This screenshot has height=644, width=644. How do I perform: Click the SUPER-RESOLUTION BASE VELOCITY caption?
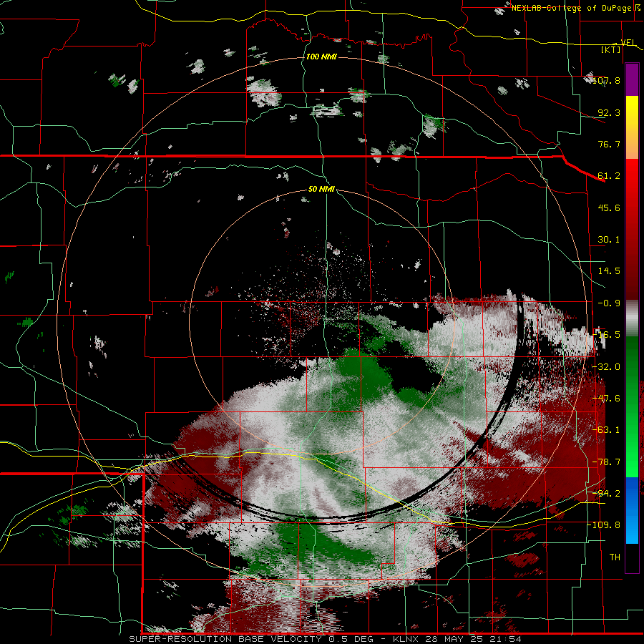click(225, 639)
